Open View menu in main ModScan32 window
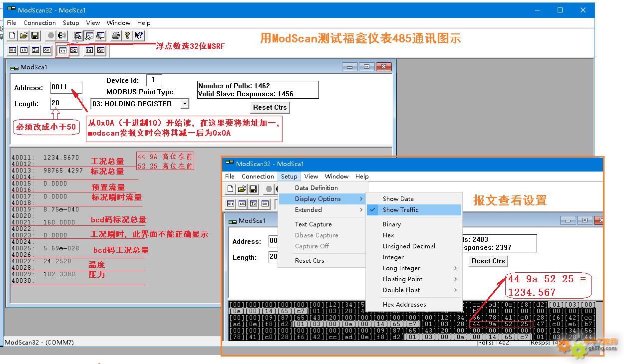 click(x=93, y=23)
